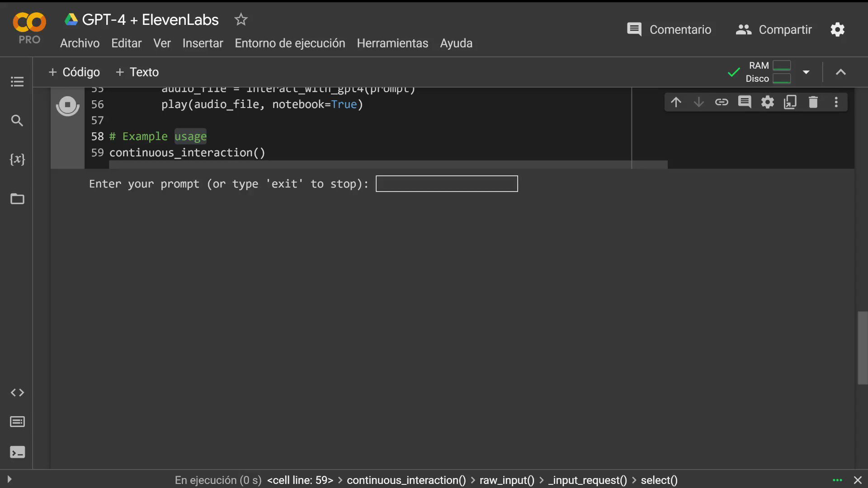Mirror cell in tab icon

tap(790, 102)
